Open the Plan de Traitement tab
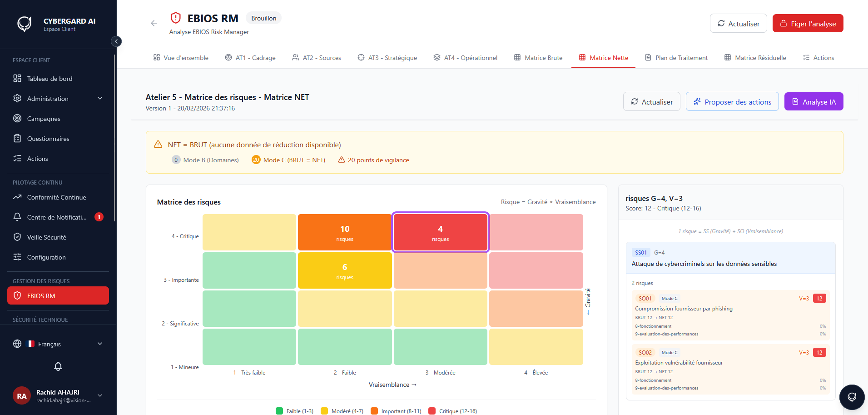This screenshot has width=868, height=415. (676, 58)
